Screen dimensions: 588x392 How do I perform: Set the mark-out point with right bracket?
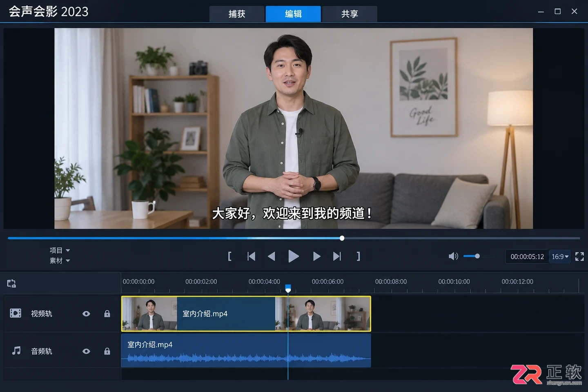(358, 256)
